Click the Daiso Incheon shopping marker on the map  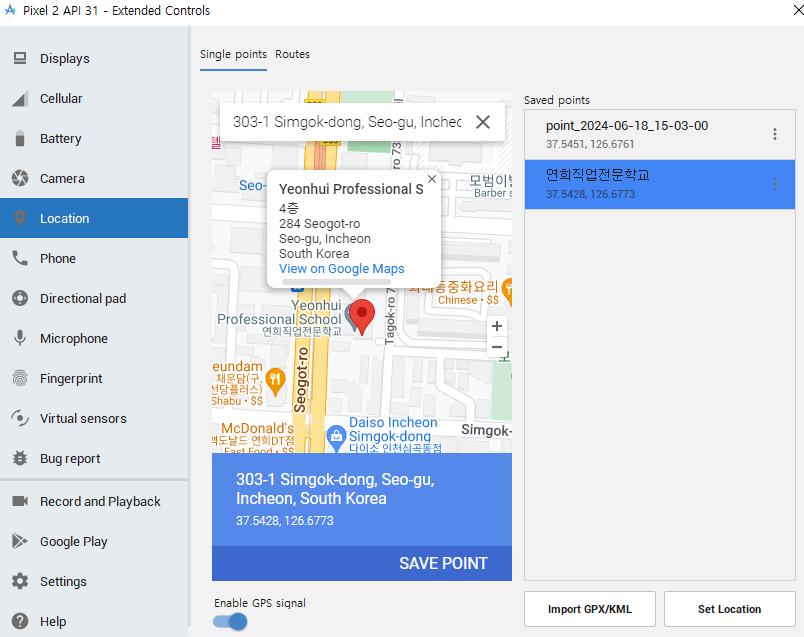[336, 439]
